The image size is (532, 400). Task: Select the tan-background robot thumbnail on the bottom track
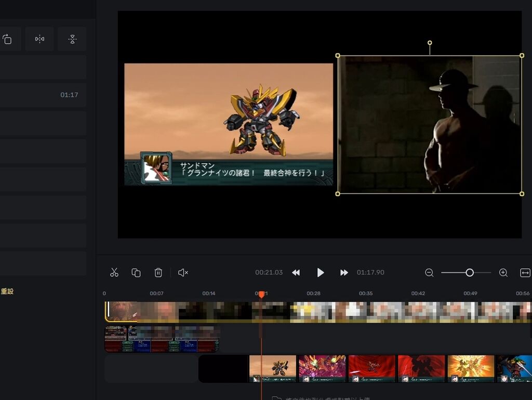(x=273, y=369)
